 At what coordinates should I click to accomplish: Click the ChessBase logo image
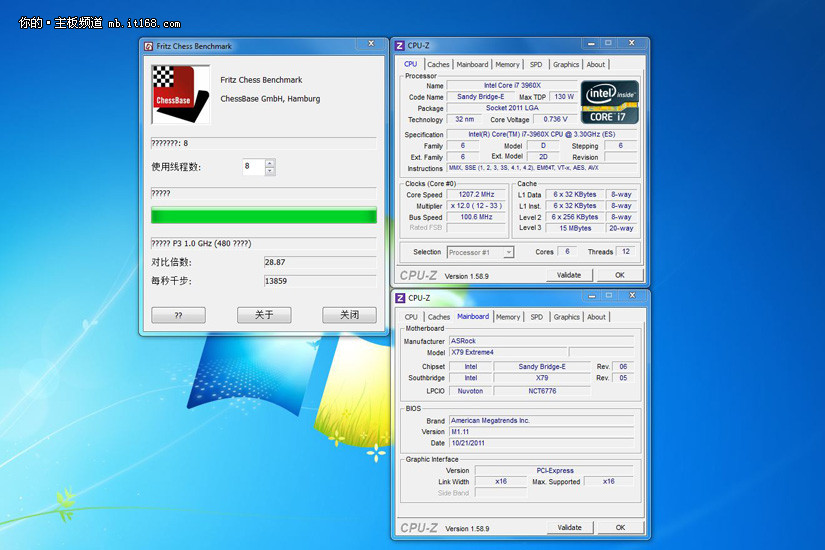coord(180,95)
